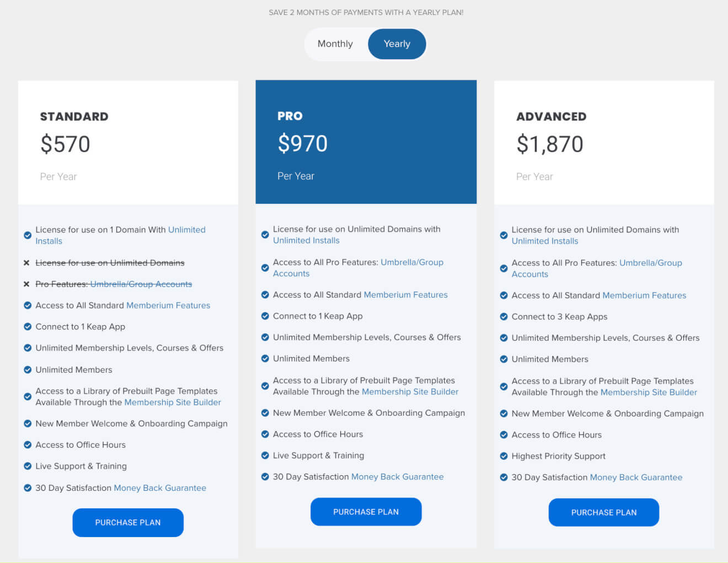Screen dimensions: 728x563
Task: Click checkmark beside Unlimited Membership Levels in Advanced
Action: [x=504, y=337]
